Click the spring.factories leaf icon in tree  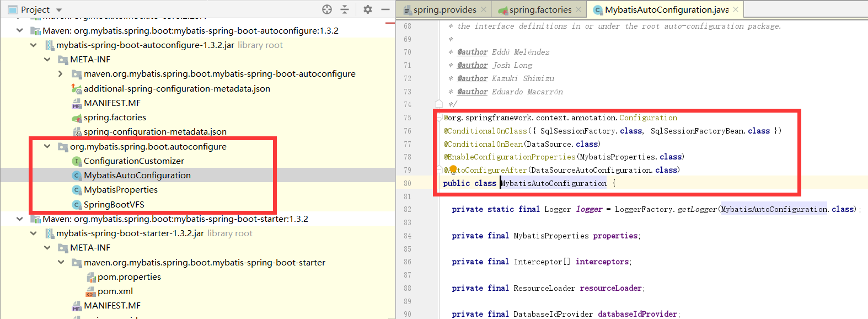coord(77,118)
